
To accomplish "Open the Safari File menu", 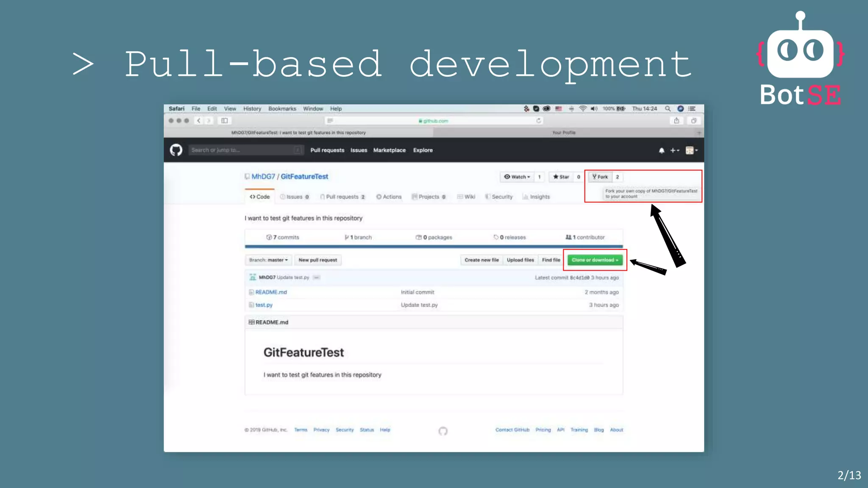I will 196,108.
